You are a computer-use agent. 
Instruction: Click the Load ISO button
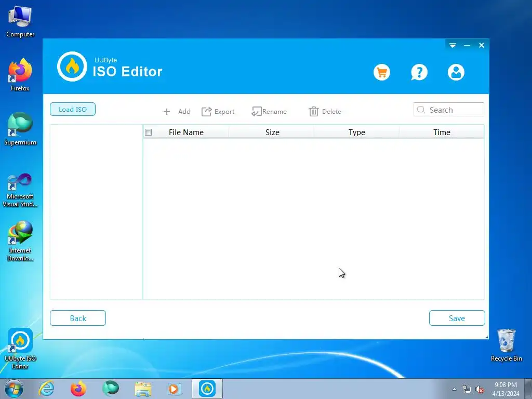73,109
